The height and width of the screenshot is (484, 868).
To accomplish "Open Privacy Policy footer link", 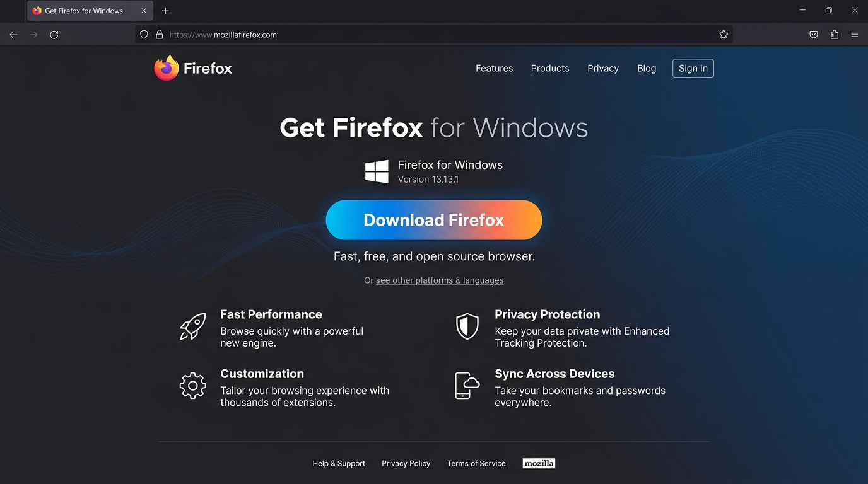I will (406, 463).
